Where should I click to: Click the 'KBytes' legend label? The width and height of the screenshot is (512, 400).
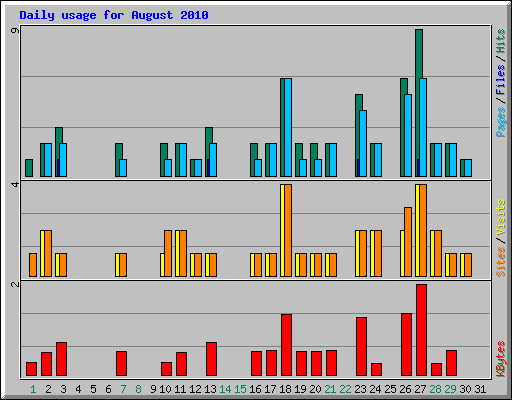click(500, 358)
